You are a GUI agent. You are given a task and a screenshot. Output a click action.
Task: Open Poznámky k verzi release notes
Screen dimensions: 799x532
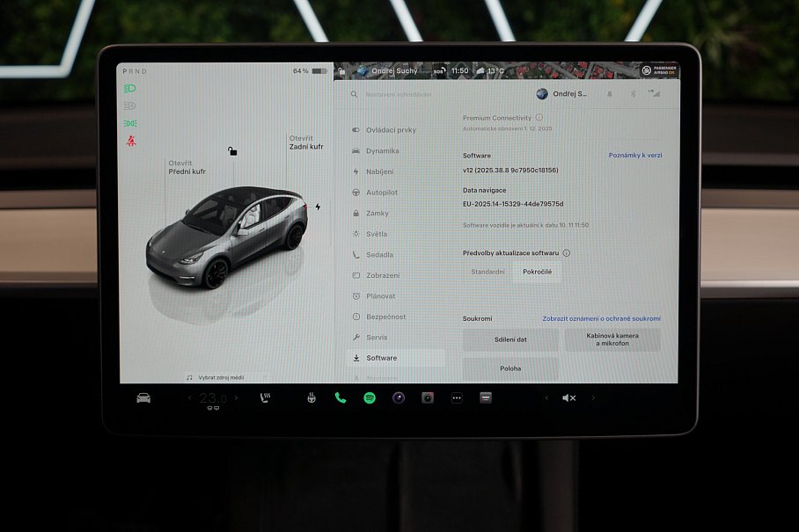(635, 155)
